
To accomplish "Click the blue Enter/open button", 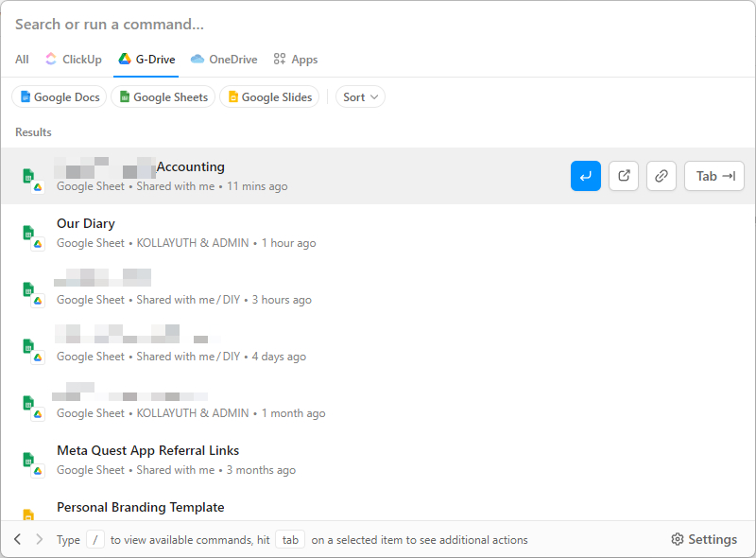I will point(586,176).
